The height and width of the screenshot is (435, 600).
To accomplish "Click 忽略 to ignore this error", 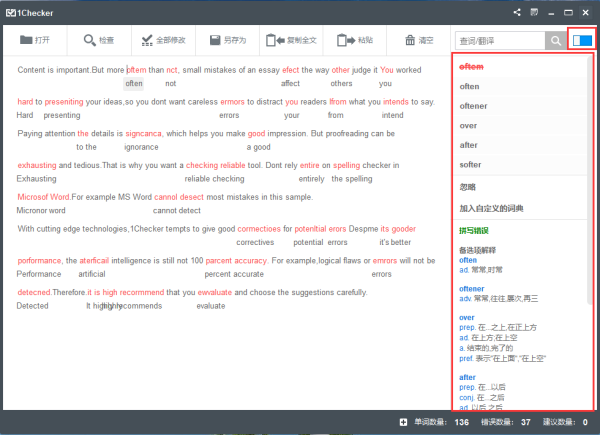I will 468,187.
